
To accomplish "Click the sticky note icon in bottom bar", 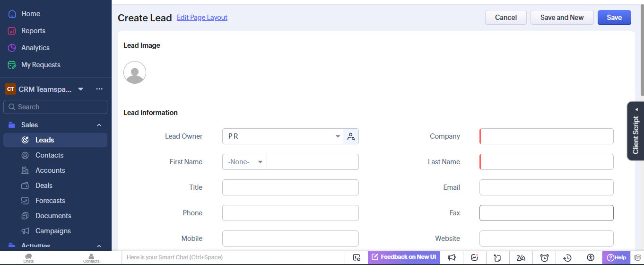I will (x=497, y=257).
